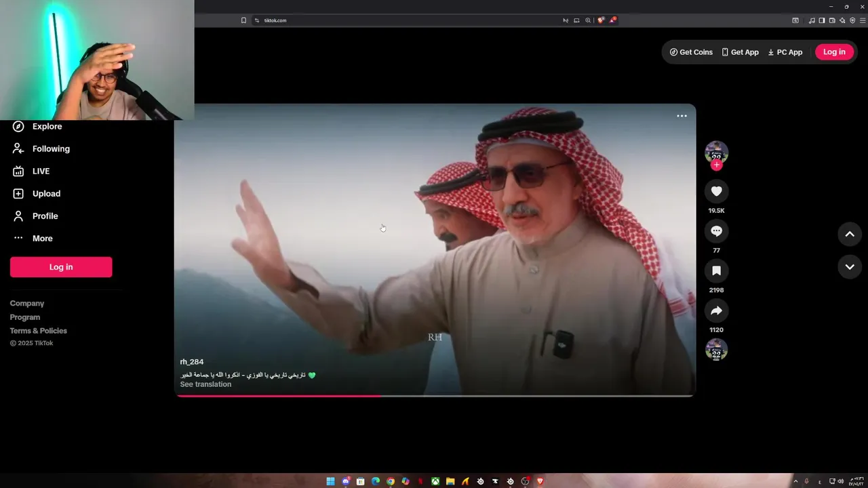Click Get Coins
This screenshot has width=868, height=488.
pyautogui.click(x=691, y=52)
